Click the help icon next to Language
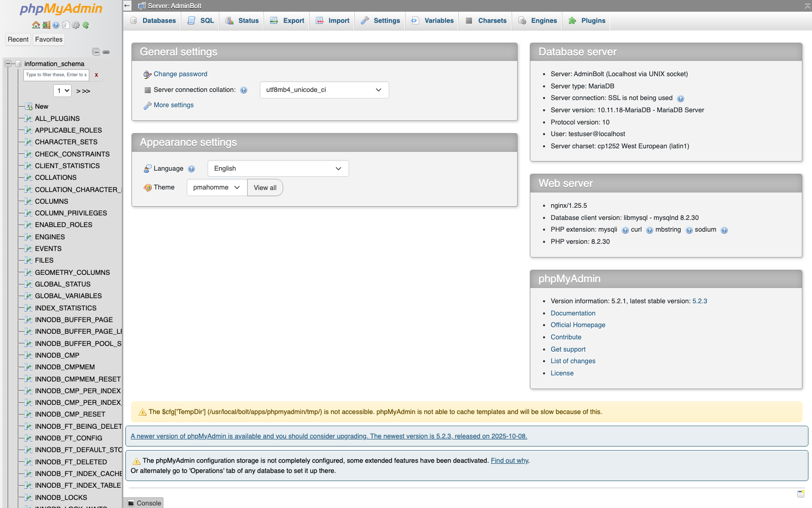Screen dimensions: 812x508 pyautogui.click(x=191, y=169)
